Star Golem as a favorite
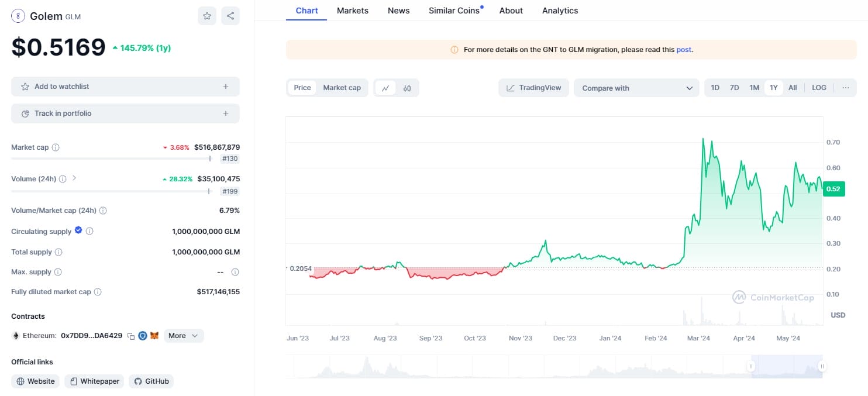 [207, 16]
